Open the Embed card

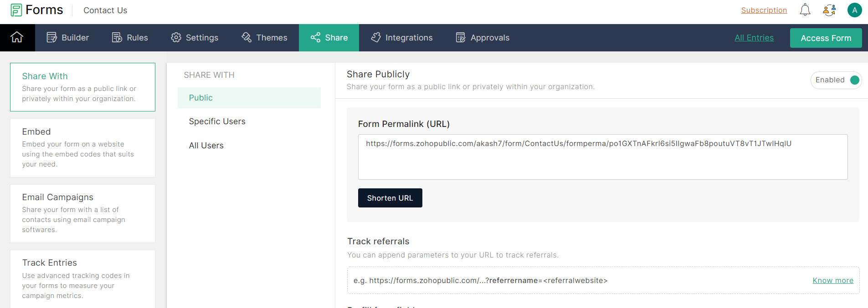click(x=82, y=148)
